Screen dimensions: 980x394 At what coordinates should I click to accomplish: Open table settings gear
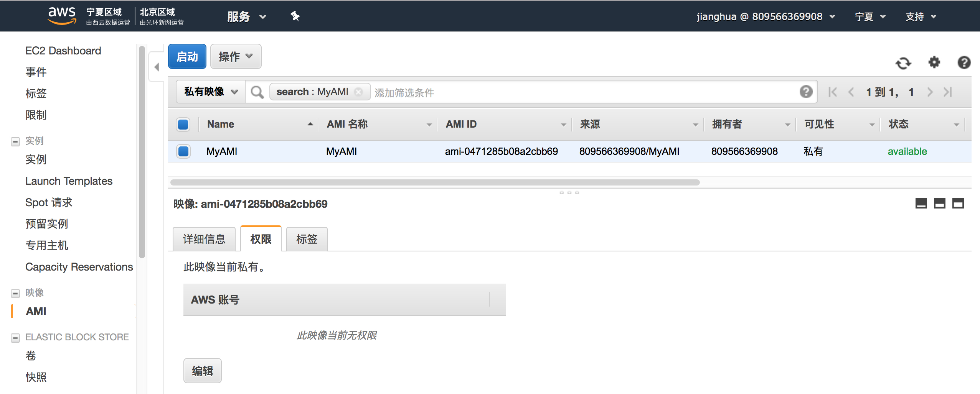(x=934, y=62)
